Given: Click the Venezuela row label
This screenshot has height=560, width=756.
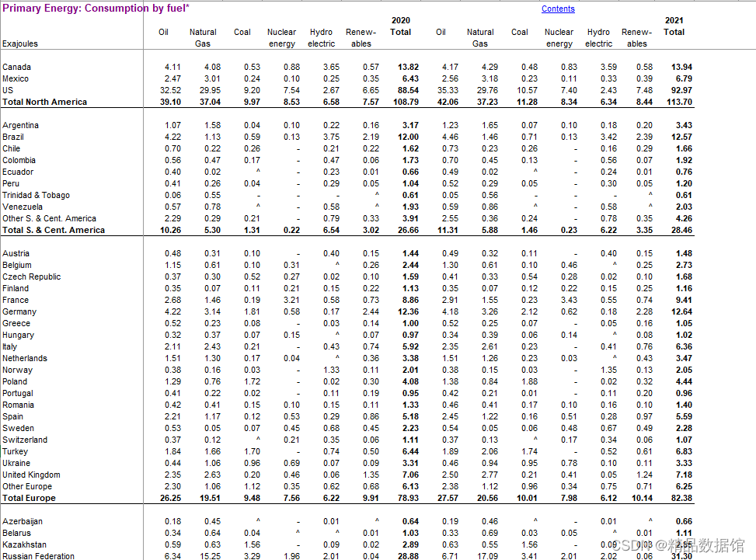Looking at the screenshot, I should 23,207.
